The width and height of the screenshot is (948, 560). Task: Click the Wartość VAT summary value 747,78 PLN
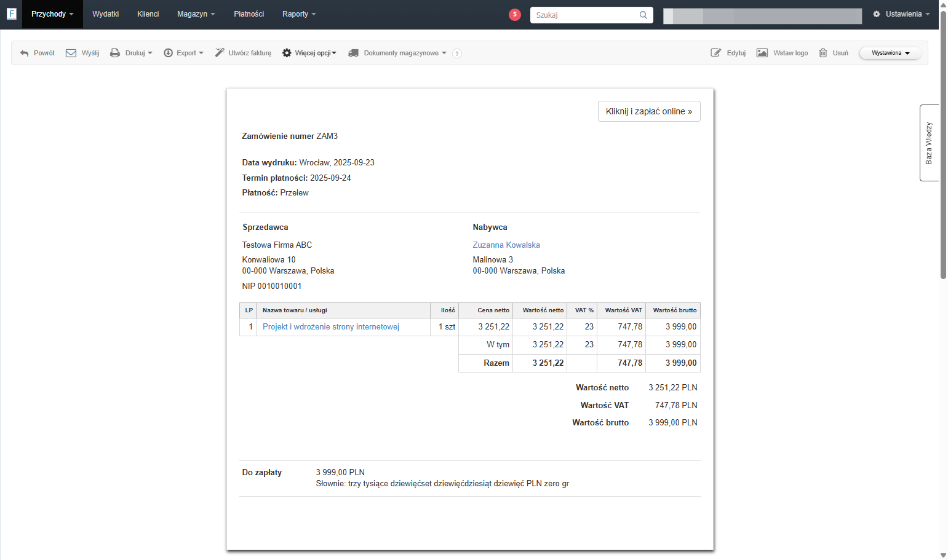click(x=676, y=406)
